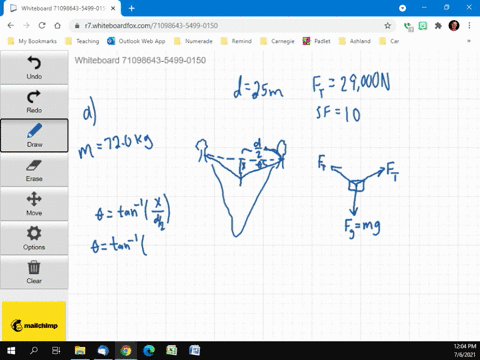This screenshot has width=480, height=360.
Task: Open Teaching bookmarks folder
Action: click(x=83, y=41)
